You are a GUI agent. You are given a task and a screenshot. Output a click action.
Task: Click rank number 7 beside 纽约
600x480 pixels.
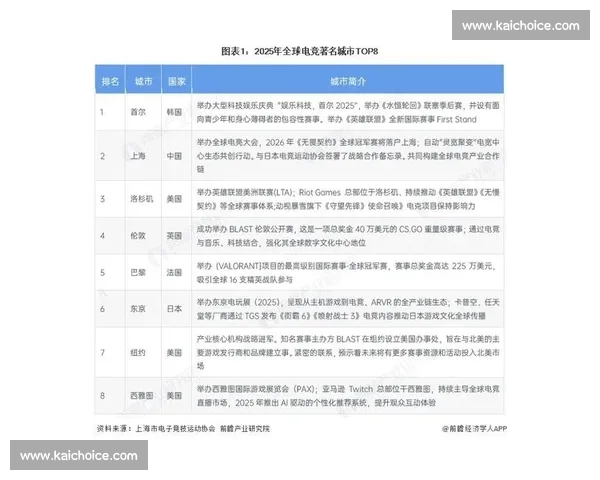click(x=102, y=352)
